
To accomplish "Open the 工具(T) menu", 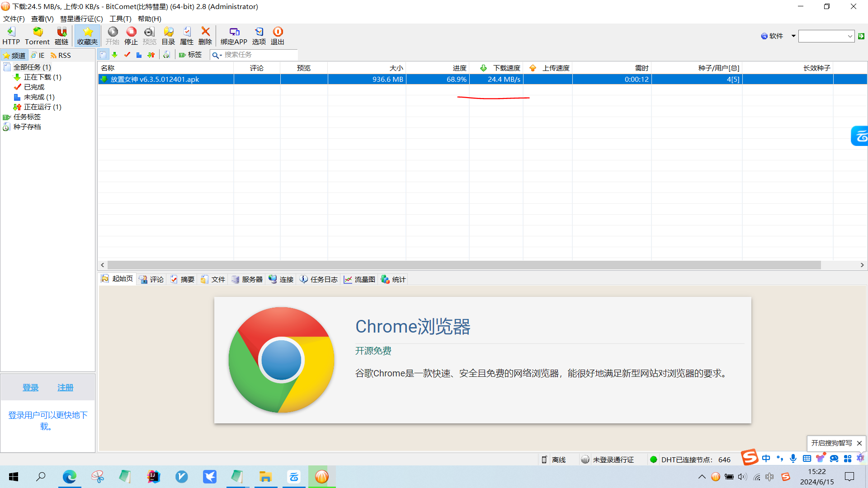I will [x=120, y=19].
